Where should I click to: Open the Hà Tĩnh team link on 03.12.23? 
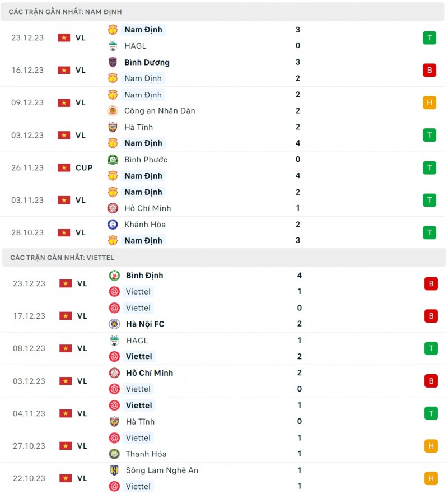(x=138, y=127)
